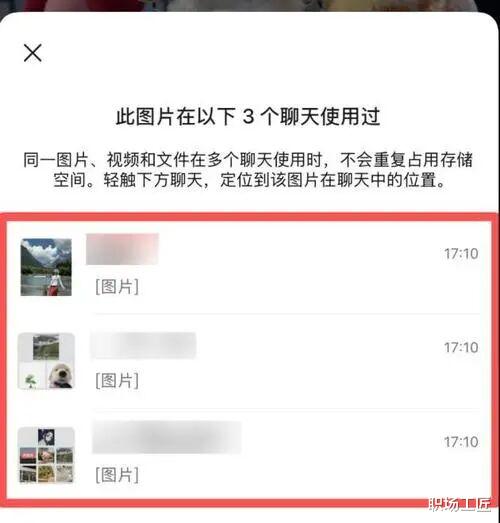Close the image usage panel with the X

pos(33,53)
